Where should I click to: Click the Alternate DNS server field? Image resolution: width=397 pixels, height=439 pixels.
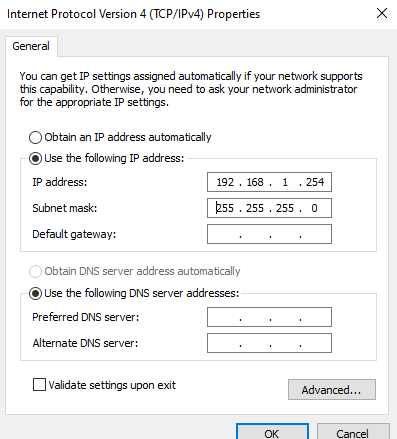[269, 343]
